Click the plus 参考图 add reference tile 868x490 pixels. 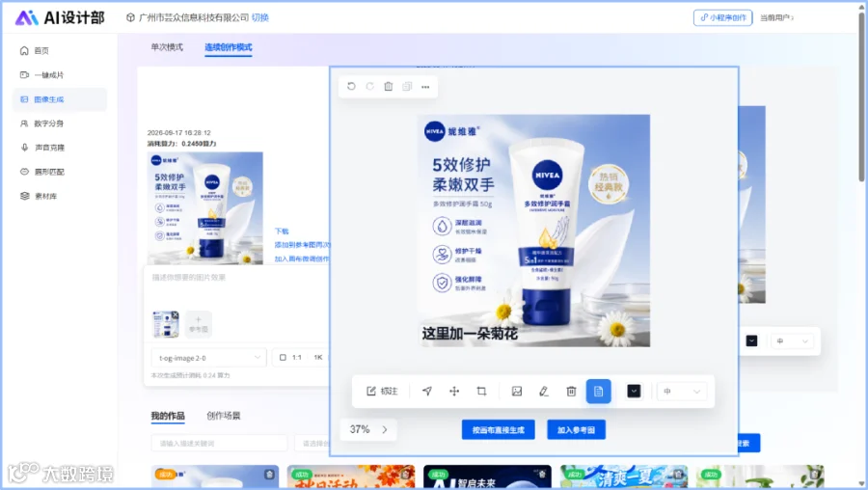pyautogui.click(x=198, y=324)
